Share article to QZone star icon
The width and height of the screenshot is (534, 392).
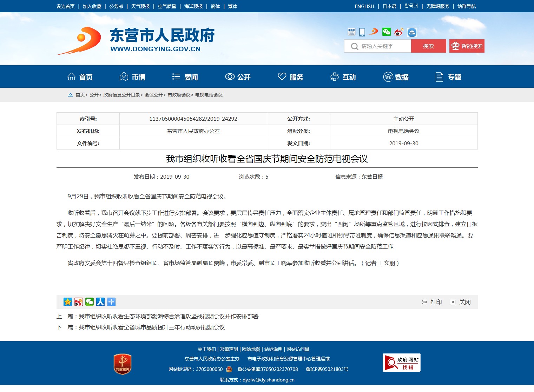[67, 302]
